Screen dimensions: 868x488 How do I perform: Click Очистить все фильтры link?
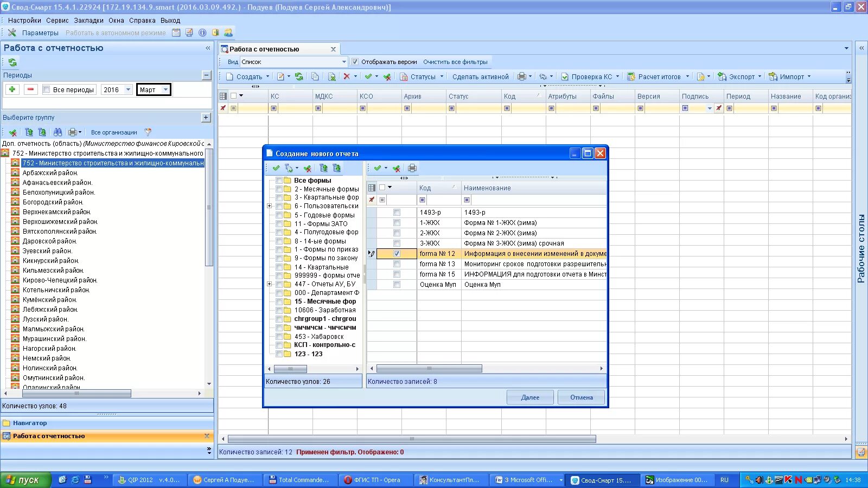pos(455,62)
